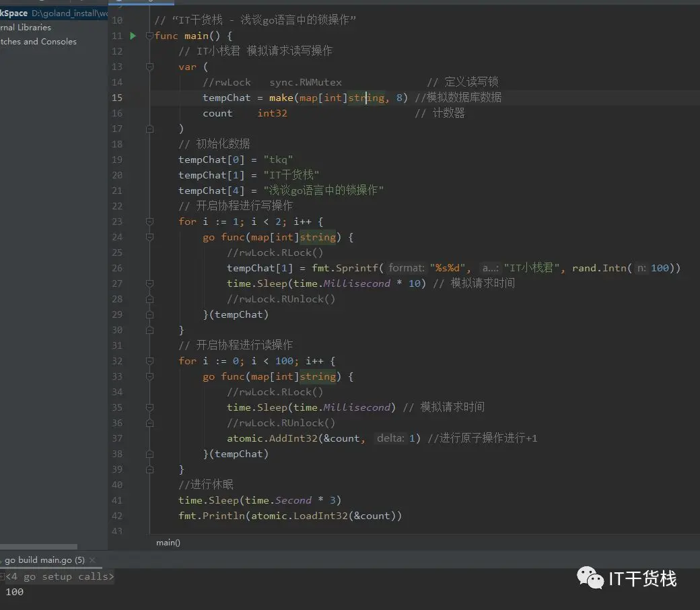Open External Libraries in project tree
Image resolution: width=700 pixels, height=610 pixels.
pyautogui.click(x=26, y=28)
